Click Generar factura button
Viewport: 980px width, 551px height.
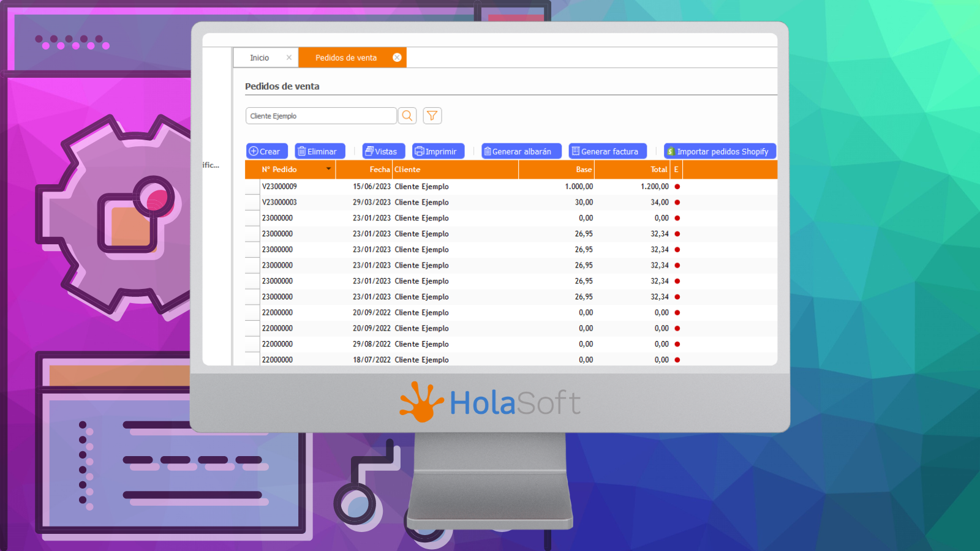pyautogui.click(x=608, y=151)
